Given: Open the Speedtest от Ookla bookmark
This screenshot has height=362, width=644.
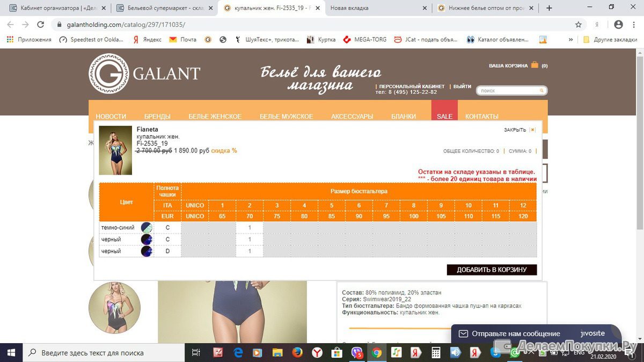Looking at the screenshot, I should [x=91, y=40].
